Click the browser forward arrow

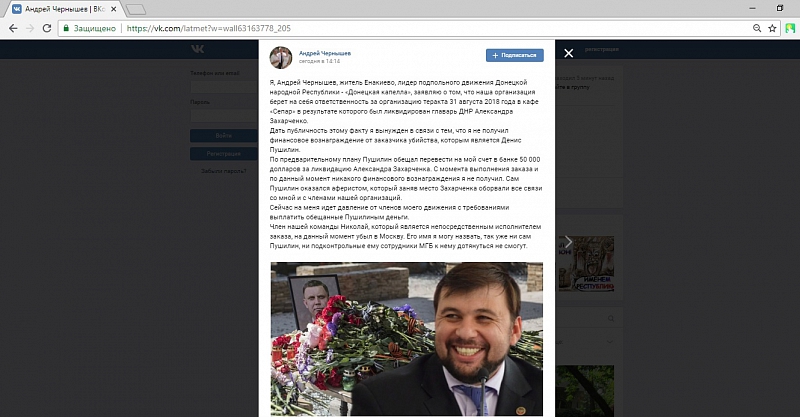coord(30,29)
